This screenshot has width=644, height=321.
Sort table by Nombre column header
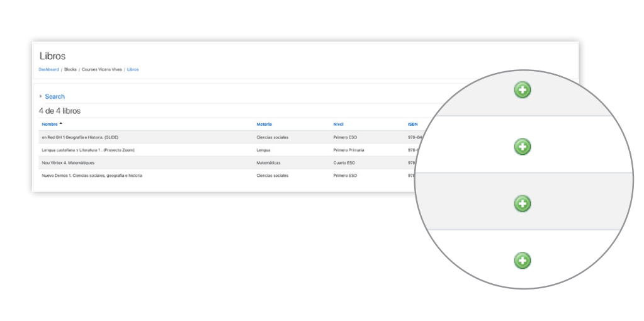(50, 124)
